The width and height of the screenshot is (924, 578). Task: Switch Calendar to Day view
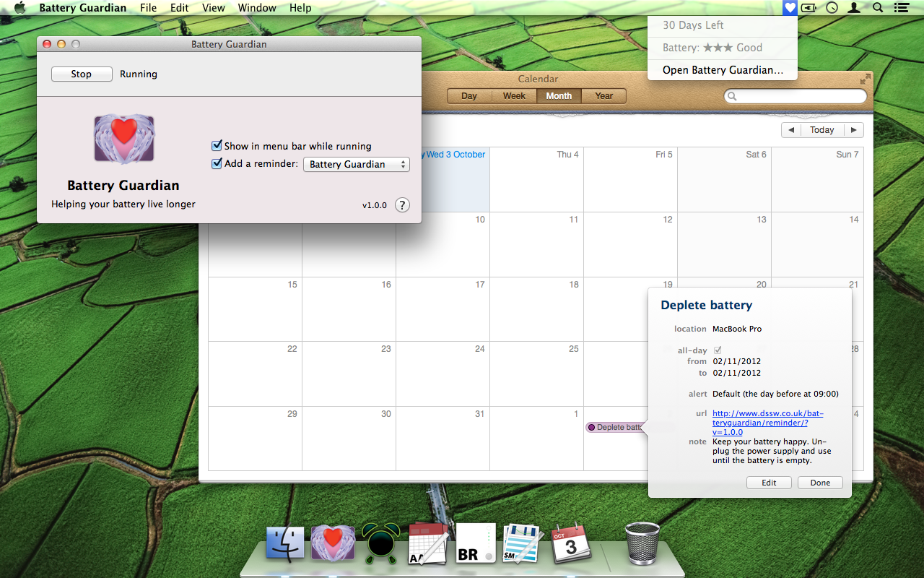click(469, 96)
